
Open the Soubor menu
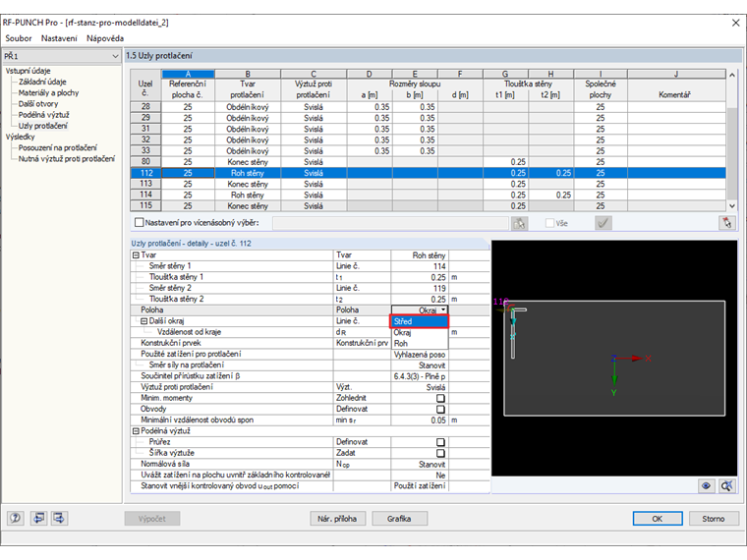(x=19, y=38)
